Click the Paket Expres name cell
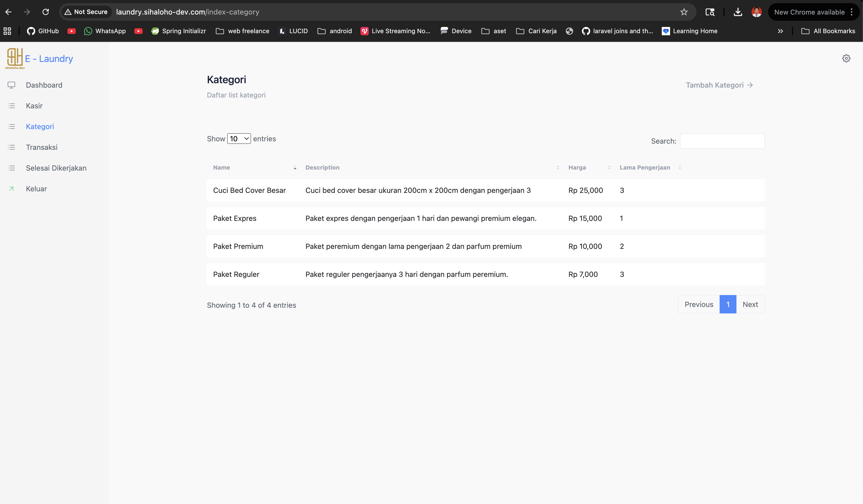Image resolution: width=863 pixels, height=504 pixels. tap(235, 219)
